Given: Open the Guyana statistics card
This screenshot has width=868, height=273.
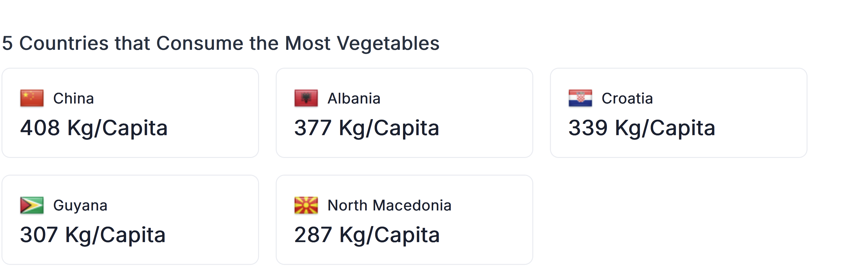Looking at the screenshot, I should [130, 220].
